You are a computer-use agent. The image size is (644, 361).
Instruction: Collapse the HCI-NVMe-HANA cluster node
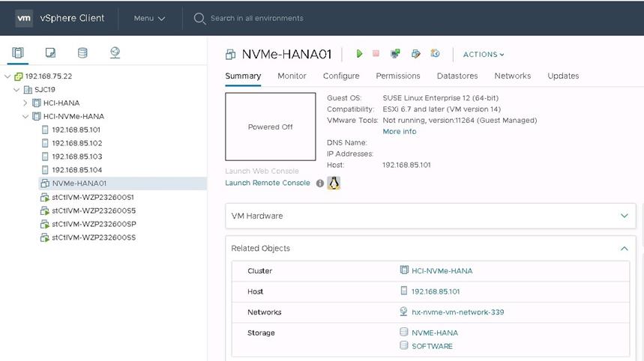click(x=25, y=117)
